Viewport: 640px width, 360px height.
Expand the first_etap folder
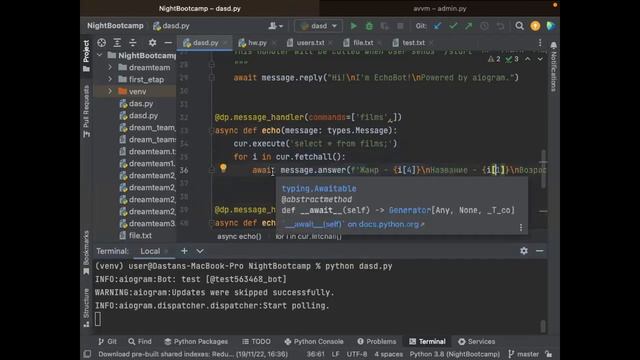[x=110, y=79]
